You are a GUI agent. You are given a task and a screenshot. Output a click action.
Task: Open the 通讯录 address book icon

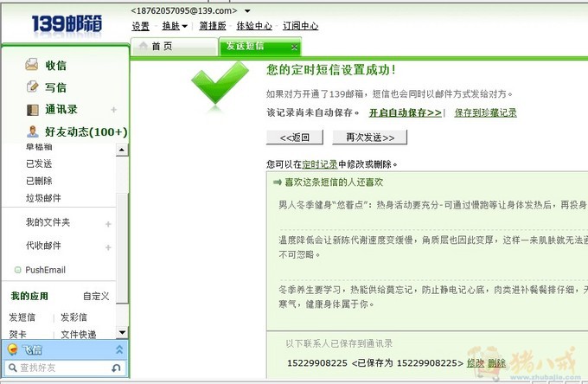pyautogui.click(x=33, y=110)
